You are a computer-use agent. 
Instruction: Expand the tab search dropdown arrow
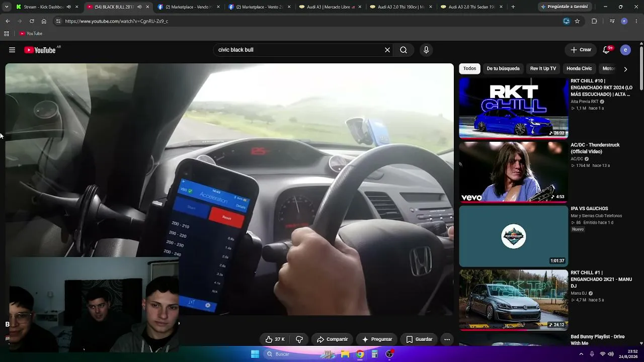pyautogui.click(x=6, y=7)
